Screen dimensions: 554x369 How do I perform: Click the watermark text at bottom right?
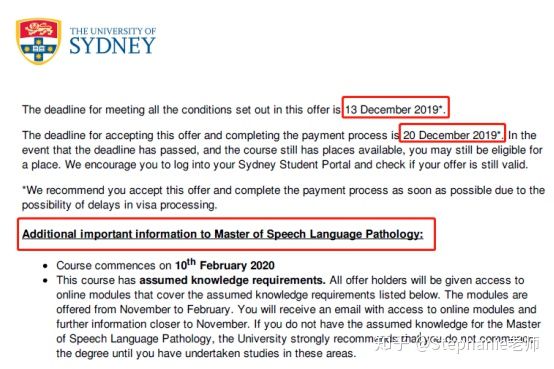coord(457,344)
